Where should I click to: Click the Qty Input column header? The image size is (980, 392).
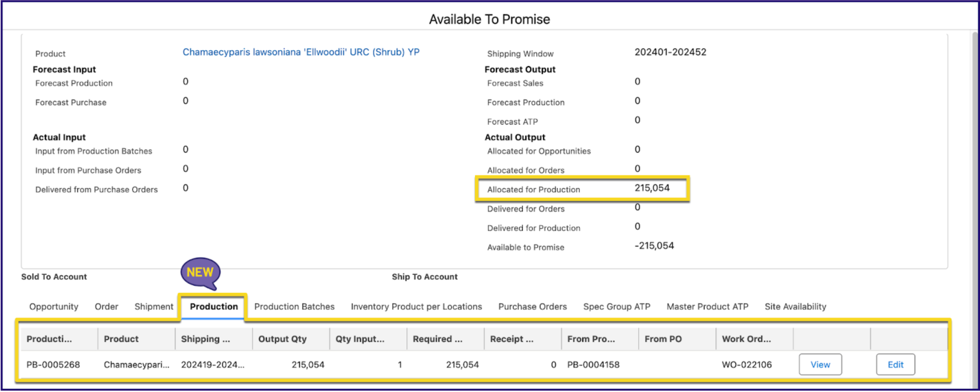(x=368, y=339)
